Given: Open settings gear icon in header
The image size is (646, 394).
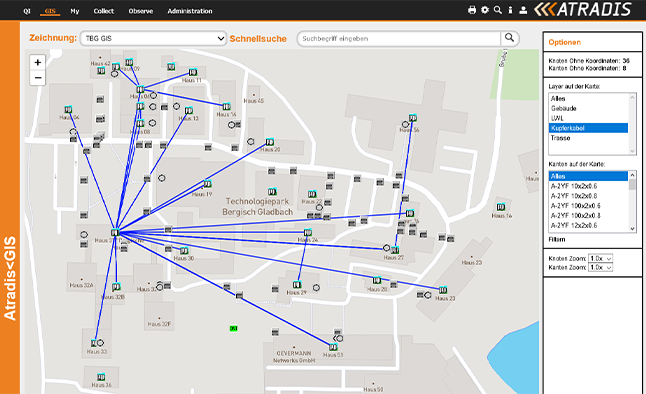Looking at the screenshot, I should 485,10.
